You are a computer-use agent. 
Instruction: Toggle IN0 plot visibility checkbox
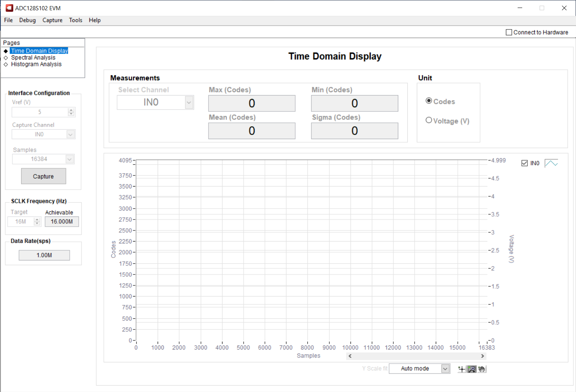click(x=524, y=163)
